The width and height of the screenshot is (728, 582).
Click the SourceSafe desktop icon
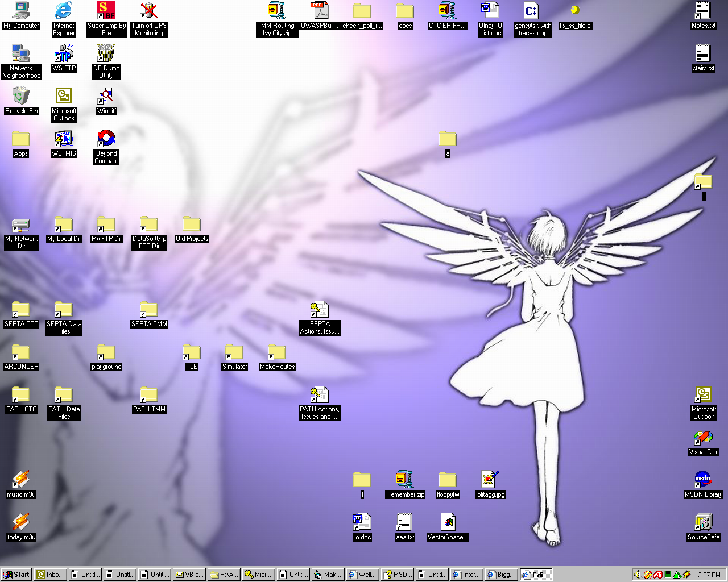click(704, 522)
